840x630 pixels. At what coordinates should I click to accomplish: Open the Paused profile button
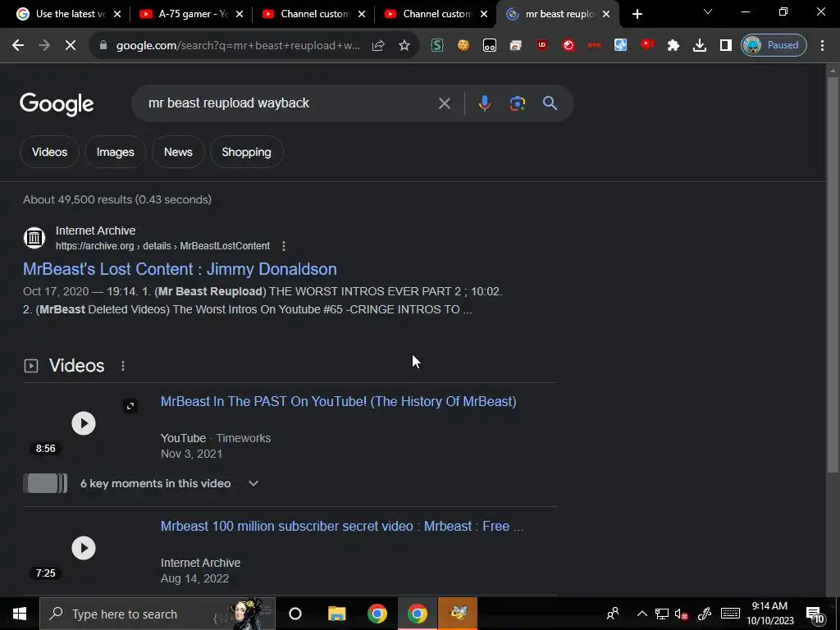(774, 46)
